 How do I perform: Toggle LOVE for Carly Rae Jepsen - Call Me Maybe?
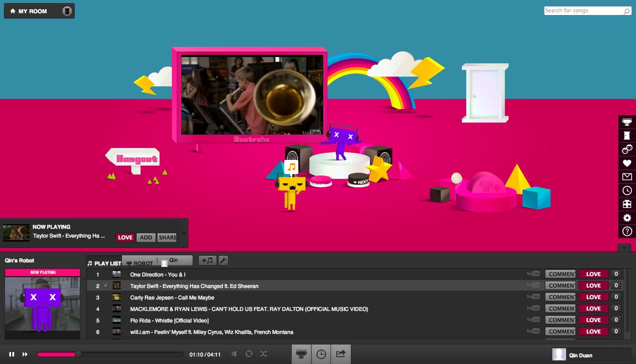point(593,297)
